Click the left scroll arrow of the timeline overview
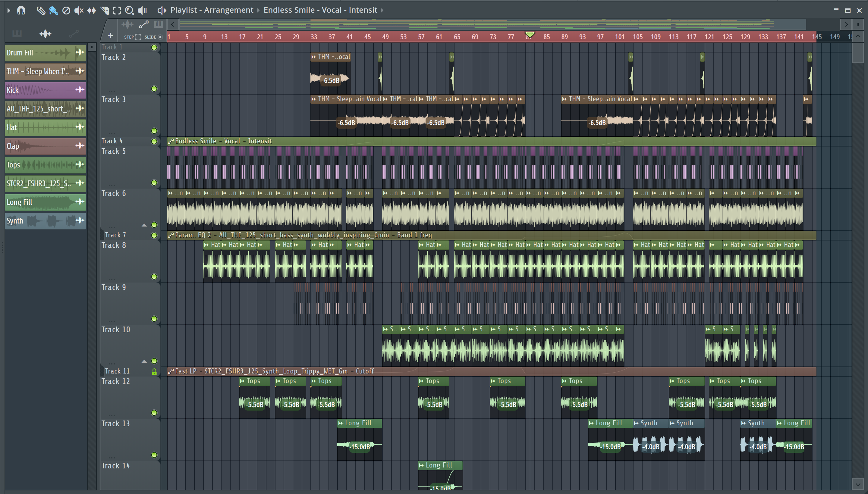Screen dimensions: 868x494 (x=172, y=24)
